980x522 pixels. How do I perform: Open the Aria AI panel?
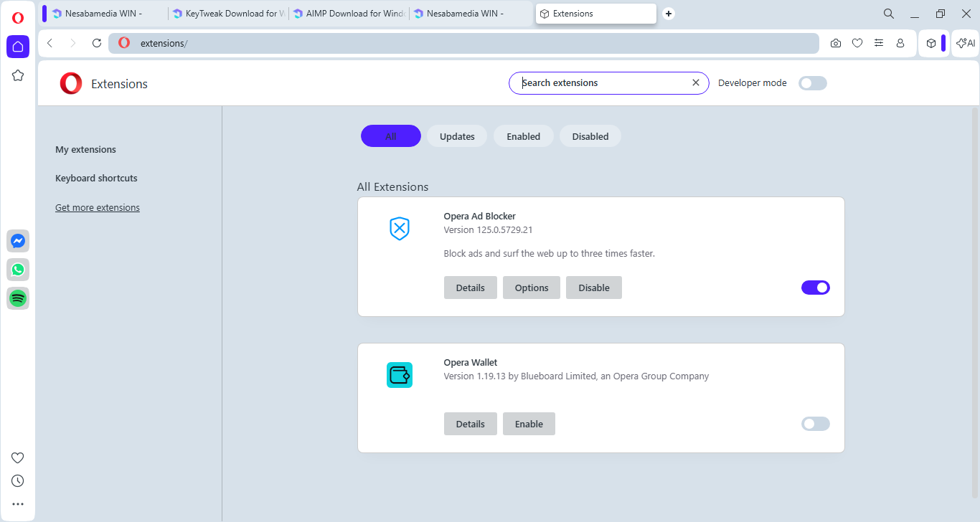point(965,43)
